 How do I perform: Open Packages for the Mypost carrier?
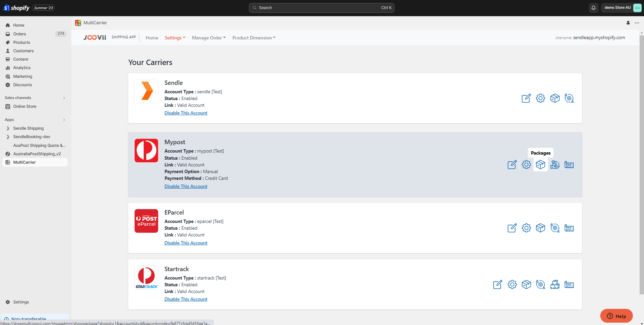click(x=540, y=165)
